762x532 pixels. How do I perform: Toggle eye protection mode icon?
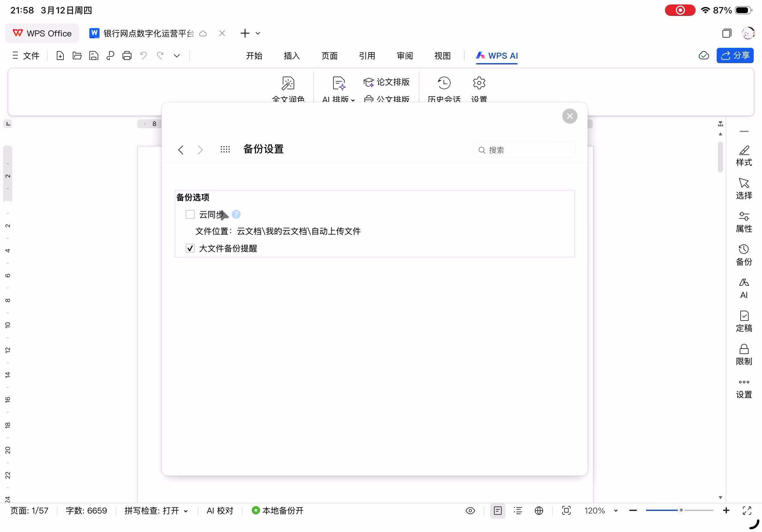click(x=470, y=510)
